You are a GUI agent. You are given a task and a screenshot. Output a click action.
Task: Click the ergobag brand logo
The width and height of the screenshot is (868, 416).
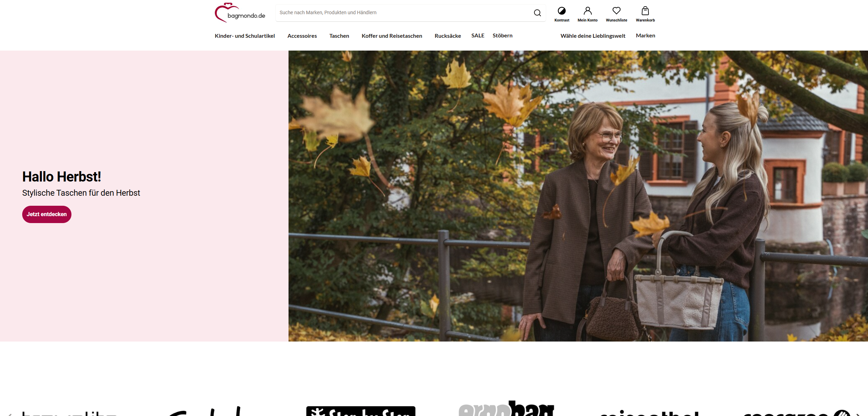(506, 409)
